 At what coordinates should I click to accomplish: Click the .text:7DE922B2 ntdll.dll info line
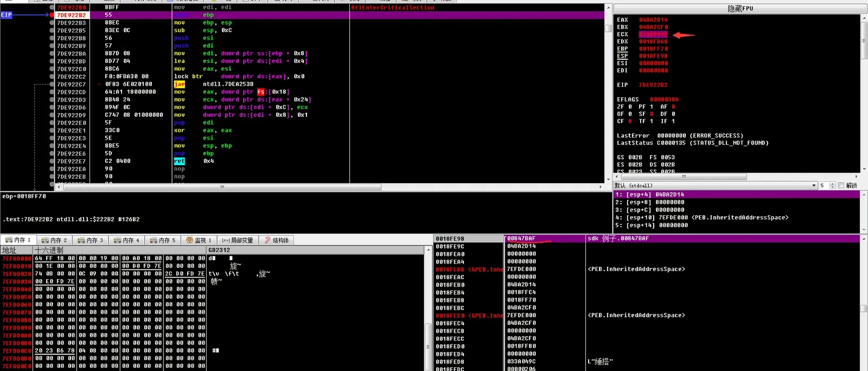click(71, 219)
